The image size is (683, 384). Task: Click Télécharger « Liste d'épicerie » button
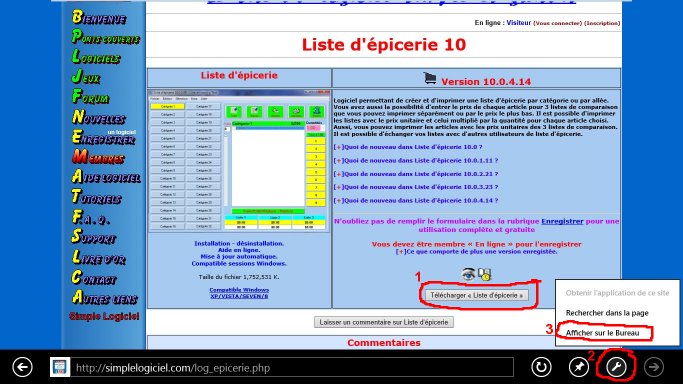(x=477, y=295)
